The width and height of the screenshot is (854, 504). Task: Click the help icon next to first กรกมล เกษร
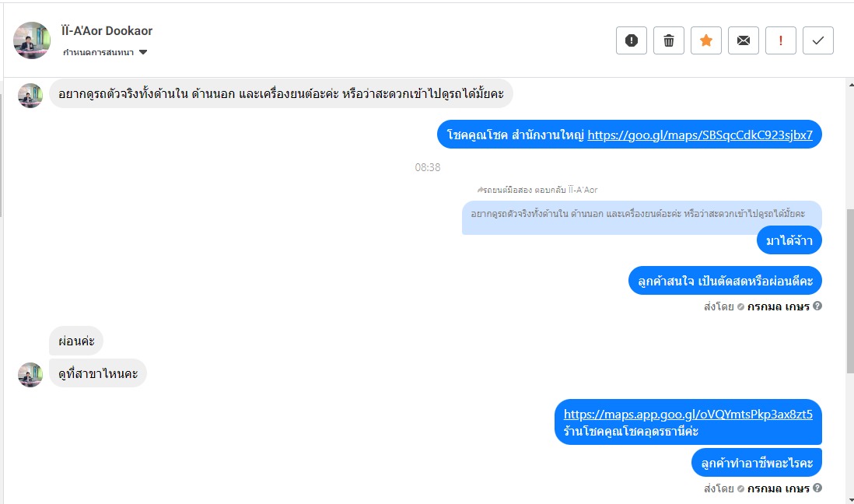point(817,306)
